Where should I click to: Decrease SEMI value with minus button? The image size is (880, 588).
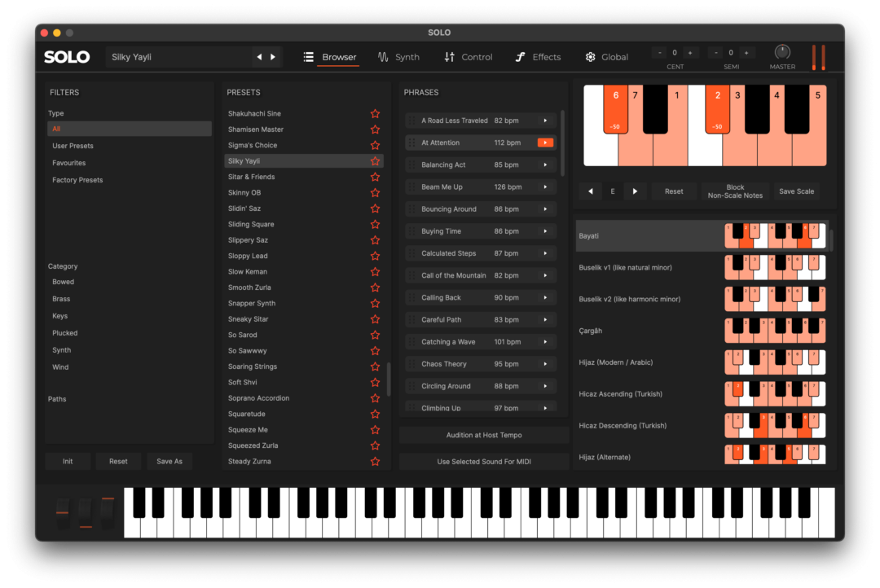pyautogui.click(x=716, y=53)
